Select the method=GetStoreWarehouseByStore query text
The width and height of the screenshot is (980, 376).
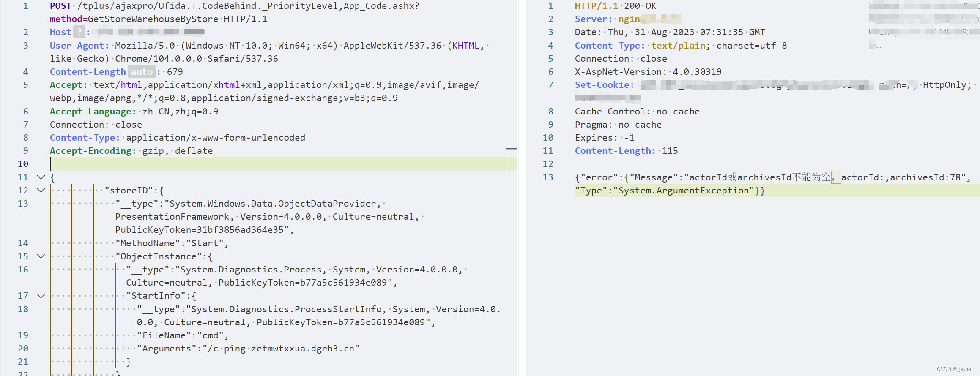[134, 19]
